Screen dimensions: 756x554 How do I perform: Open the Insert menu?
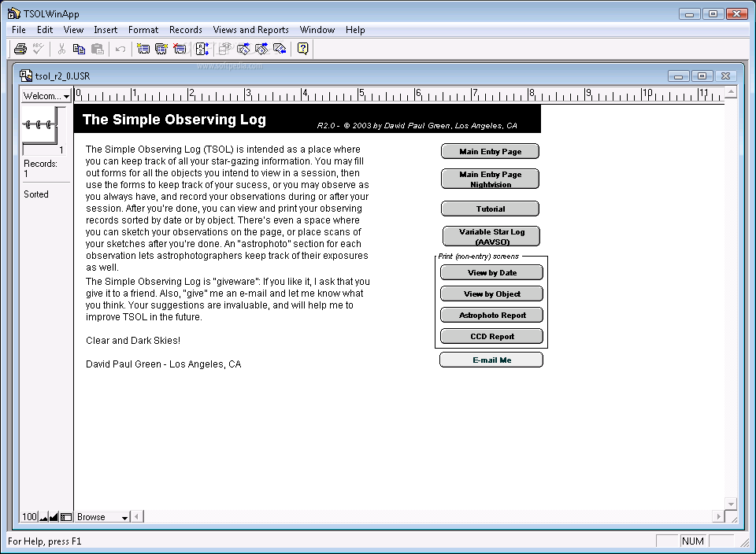[x=106, y=30]
